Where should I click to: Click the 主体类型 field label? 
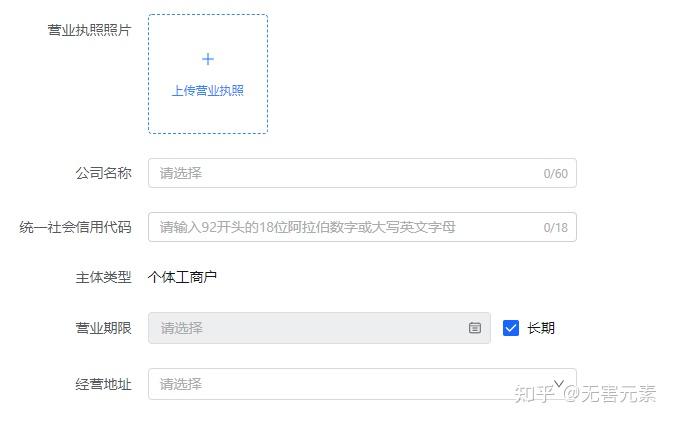tap(104, 277)
